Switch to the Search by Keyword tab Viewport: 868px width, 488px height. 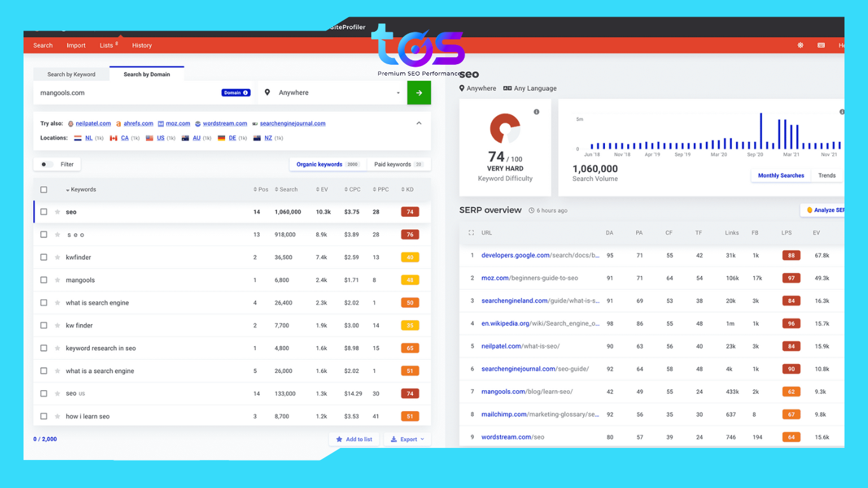(71, 74)
